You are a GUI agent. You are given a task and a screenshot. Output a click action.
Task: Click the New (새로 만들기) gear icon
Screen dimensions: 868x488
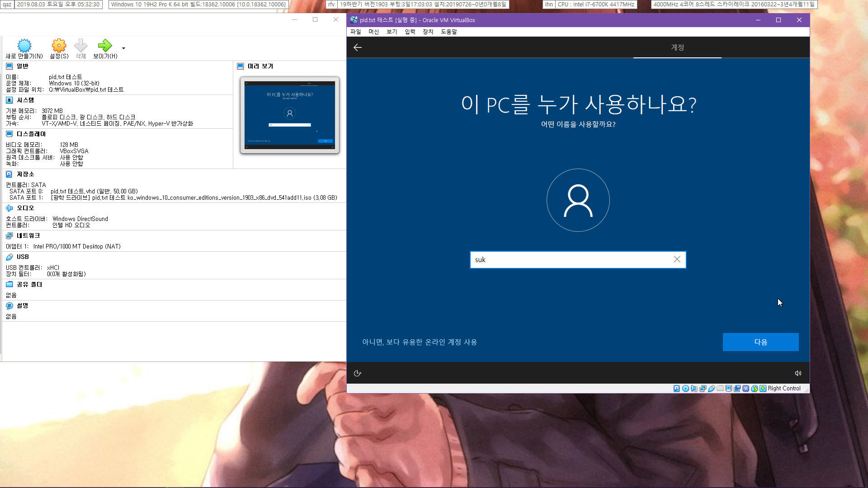[x=24, y=45]
